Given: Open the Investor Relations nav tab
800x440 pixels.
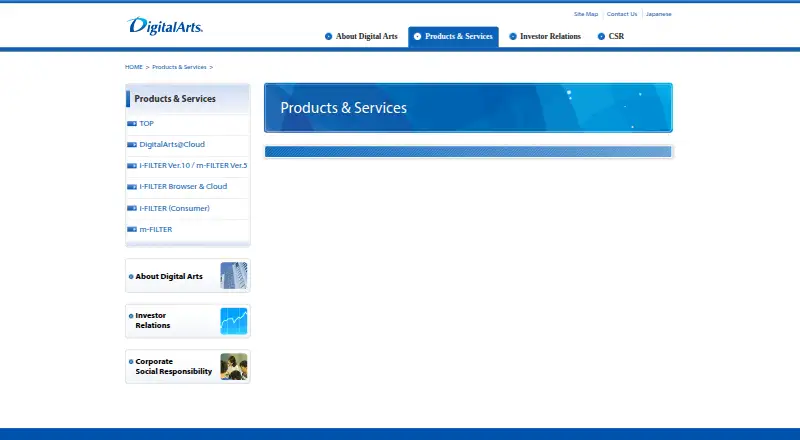Looking at the screenshot, I should (545, 36).
